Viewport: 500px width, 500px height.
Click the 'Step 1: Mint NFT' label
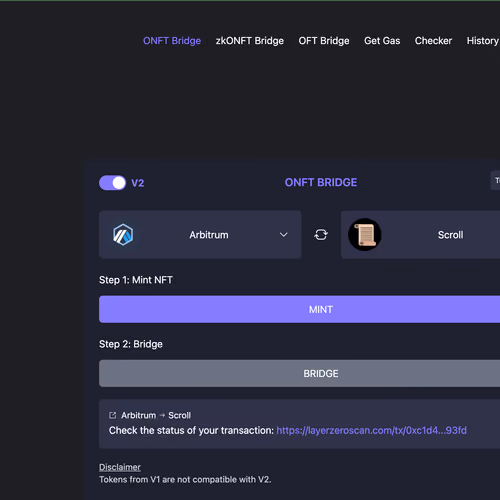pos(136,280)
